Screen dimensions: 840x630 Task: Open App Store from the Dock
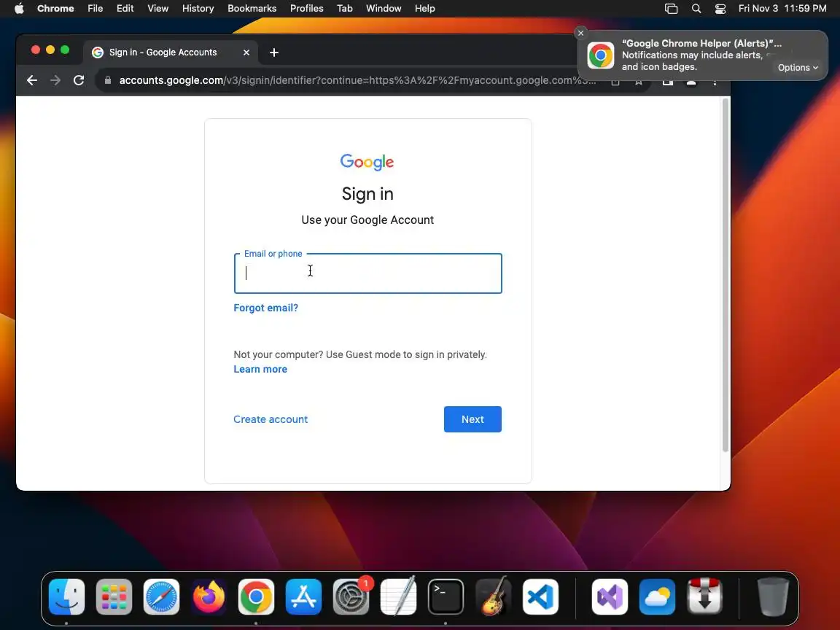pyautogui.click(x=304, y=596)
